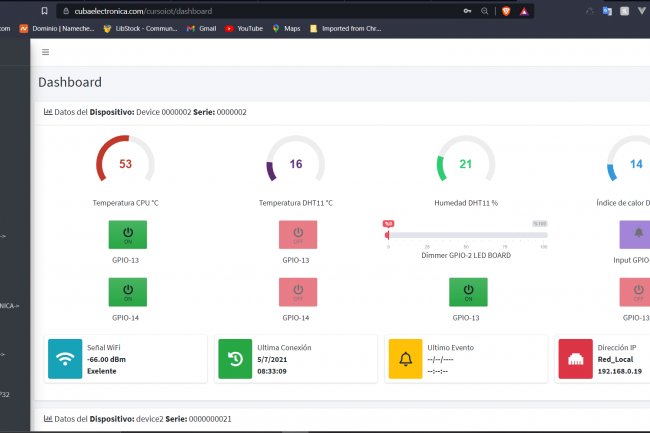The height and width of the screenshot is (433, 650).
Task: Open the saved passwords key icon
Action: pyautogui.click(x=467, y=10)
